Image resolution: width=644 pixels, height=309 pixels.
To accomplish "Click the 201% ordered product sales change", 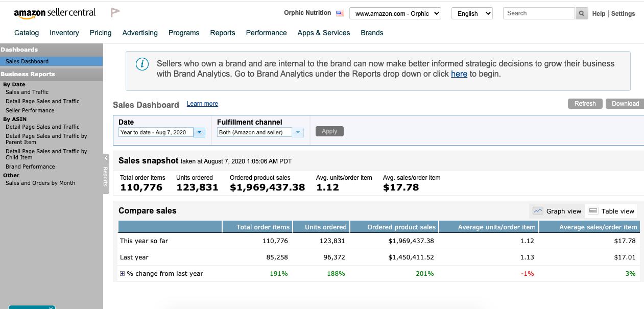I will 425,274.
